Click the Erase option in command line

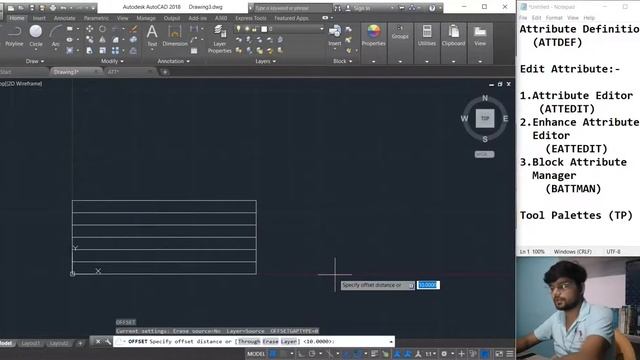click(270, 342)
